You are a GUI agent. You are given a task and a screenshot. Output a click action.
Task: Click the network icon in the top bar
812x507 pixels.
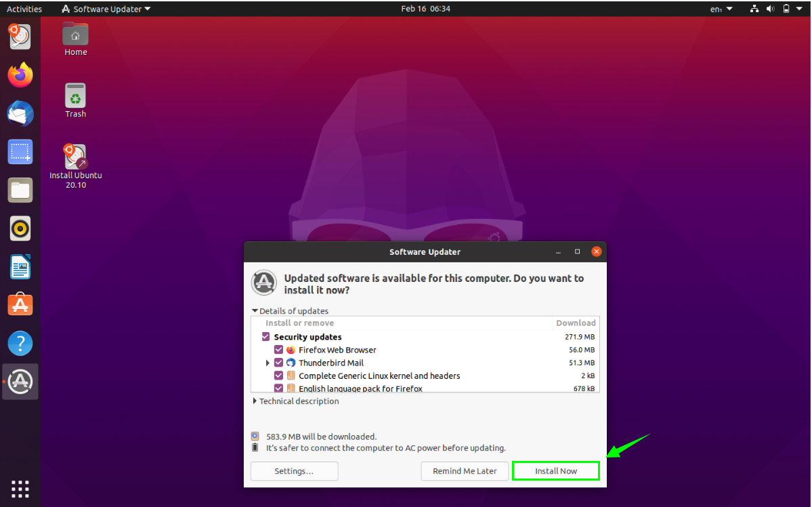pos(754,9)
